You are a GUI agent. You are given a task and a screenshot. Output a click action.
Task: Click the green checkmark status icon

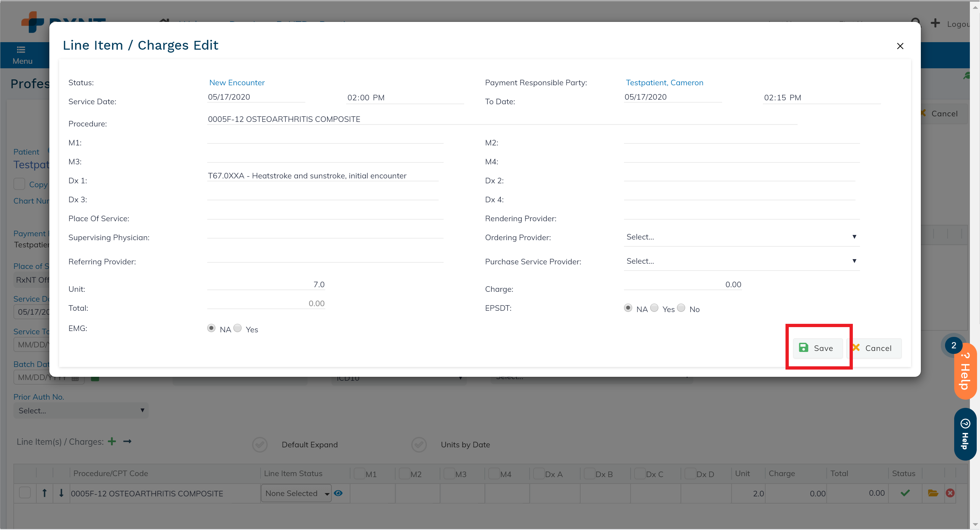tap(905, 493)
